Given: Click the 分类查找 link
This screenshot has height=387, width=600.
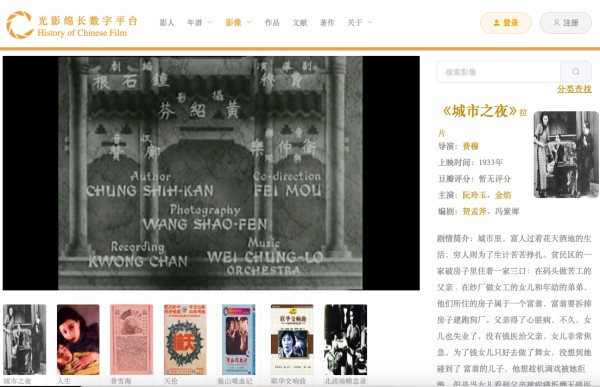Looking at the screenshot, I should click(574, 89).
